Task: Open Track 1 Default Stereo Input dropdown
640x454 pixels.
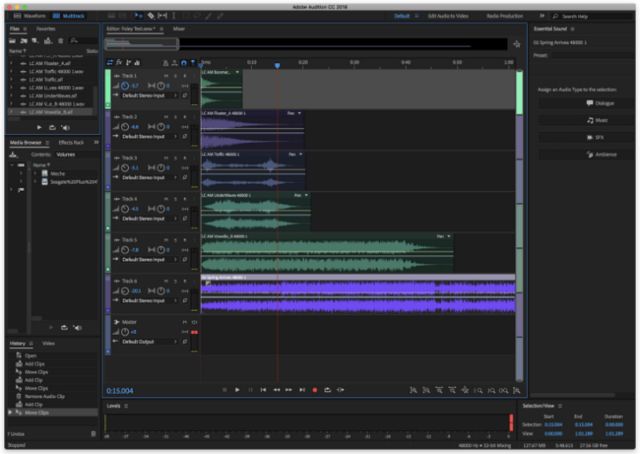Action: click(149, 96)
